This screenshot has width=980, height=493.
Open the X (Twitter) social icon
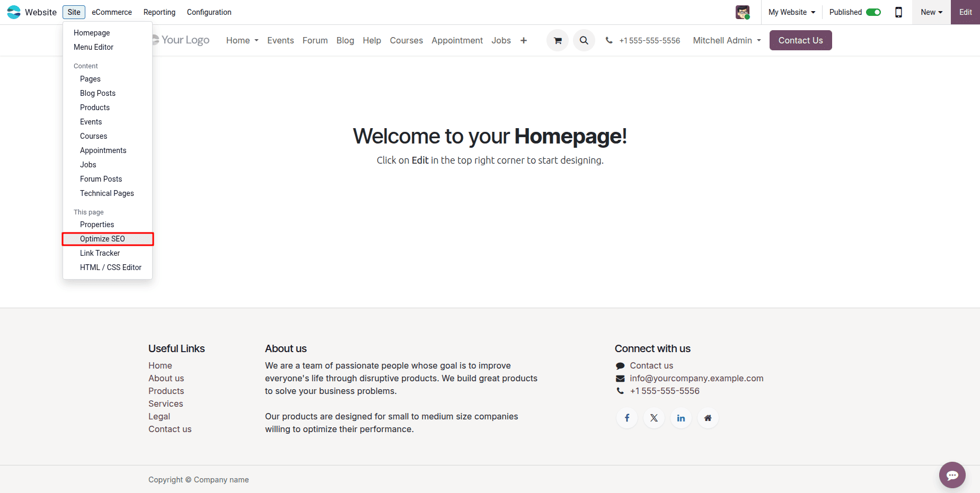coord(654,418)
